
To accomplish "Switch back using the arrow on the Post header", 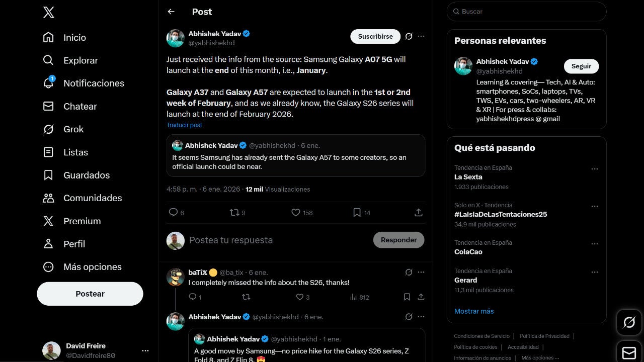I will coord(171,12).
